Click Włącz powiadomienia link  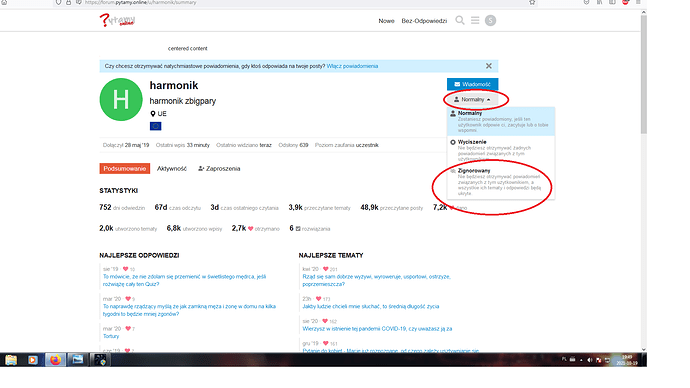(x=352, y=66)
